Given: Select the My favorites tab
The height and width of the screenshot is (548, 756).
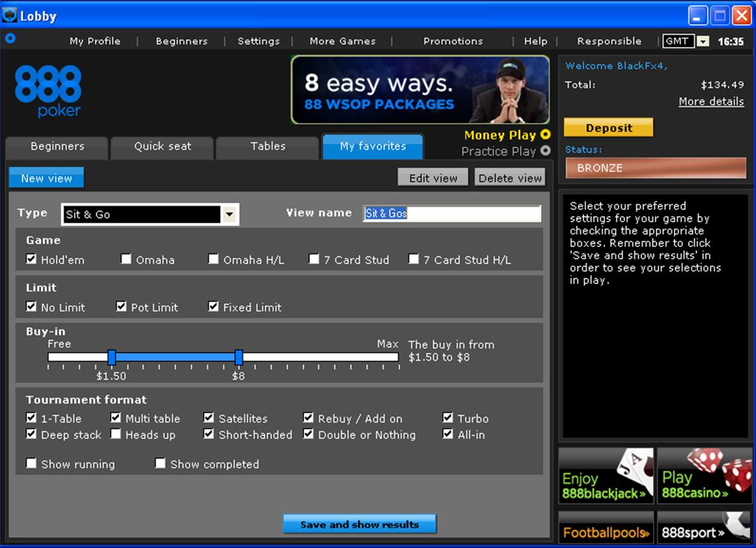Looking at the screenshot, I should coord(372,146).
